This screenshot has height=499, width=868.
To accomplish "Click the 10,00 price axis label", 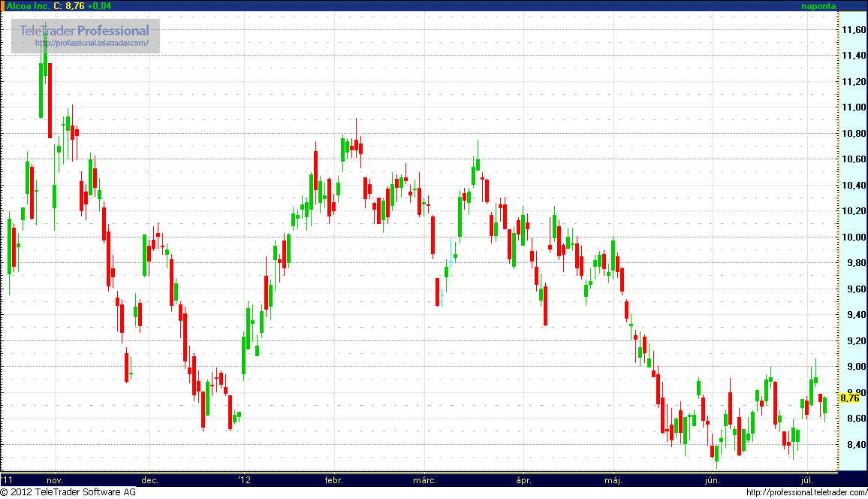I will pyautogui.click(x=854, y=237).
